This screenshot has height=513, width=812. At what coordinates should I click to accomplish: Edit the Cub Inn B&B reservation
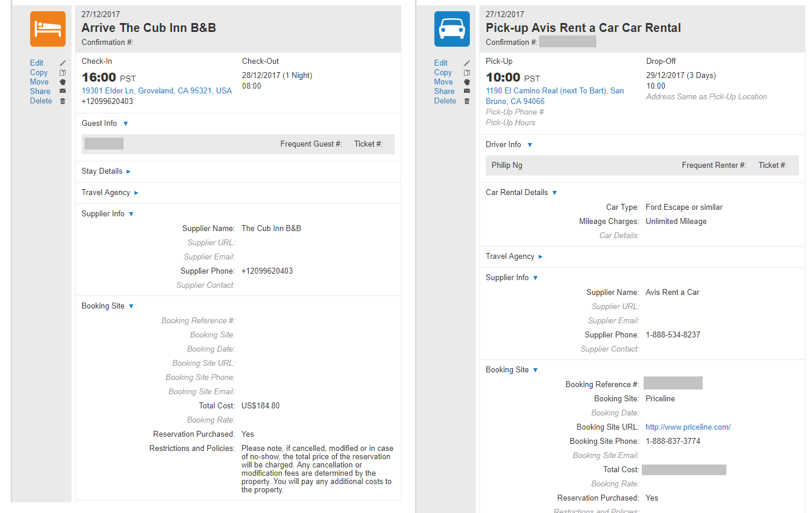click(37, 63)
